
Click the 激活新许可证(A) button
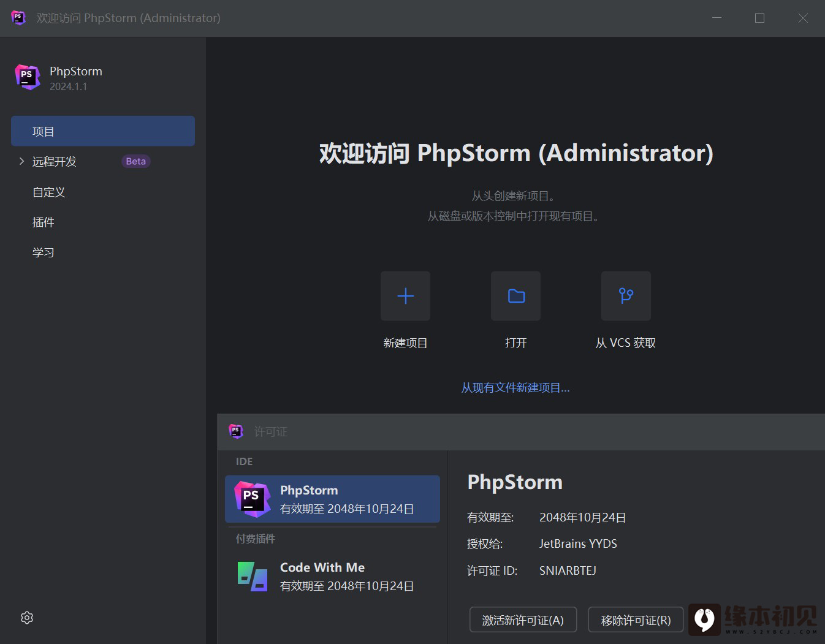tap(523, 620)
